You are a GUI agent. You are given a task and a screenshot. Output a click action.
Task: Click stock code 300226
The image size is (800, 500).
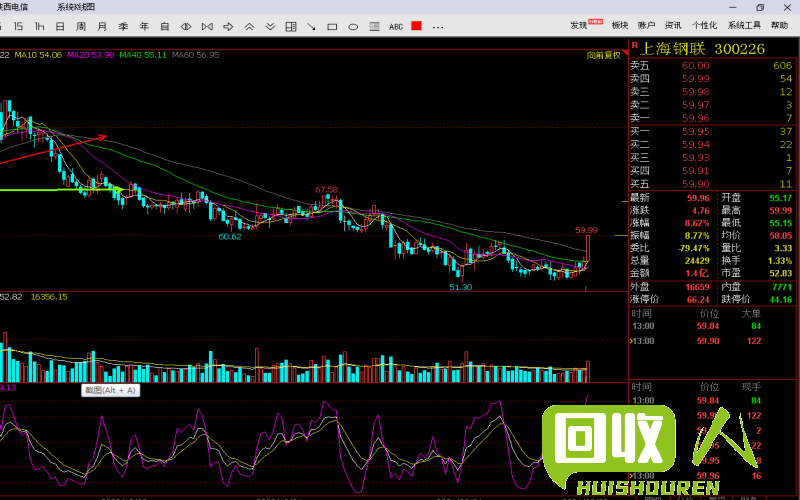click(x=739, y=49)
